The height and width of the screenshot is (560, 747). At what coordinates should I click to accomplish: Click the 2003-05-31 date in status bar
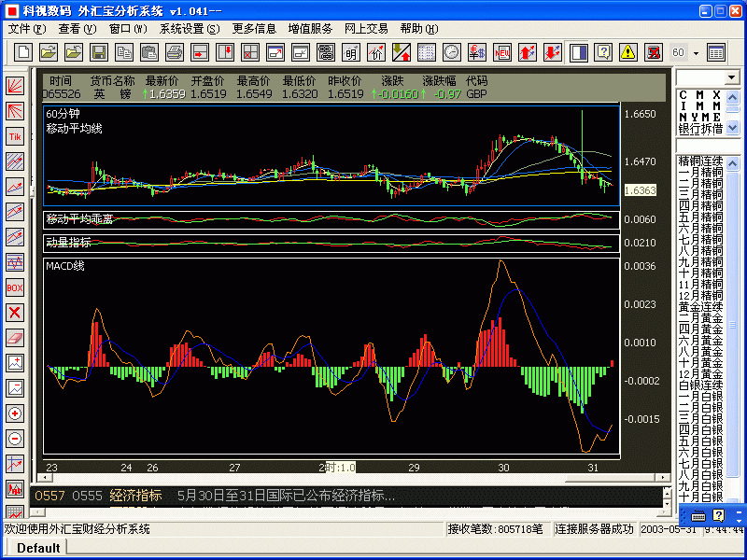[668, 529]
